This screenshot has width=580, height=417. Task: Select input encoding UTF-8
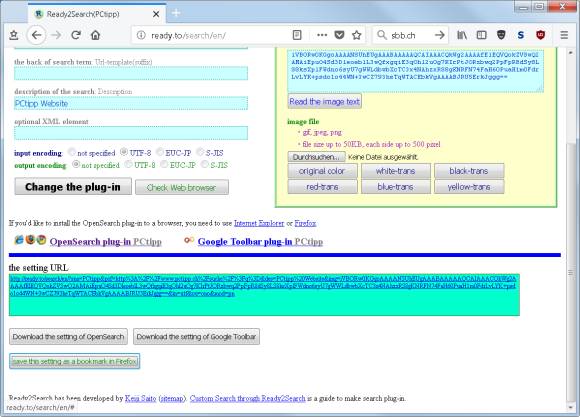[x=124, y=152]
